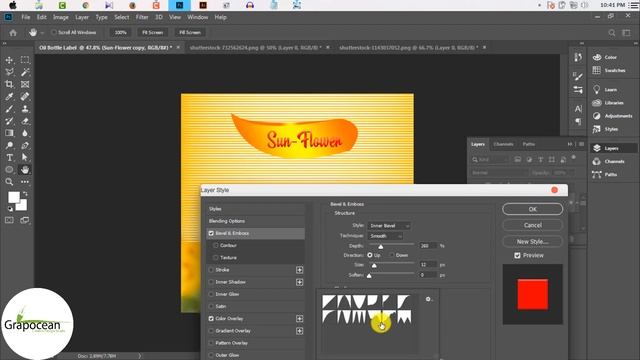Select the Gradient tool
The height and width of the screenshot is (360, 640).
tap(9, 133)
